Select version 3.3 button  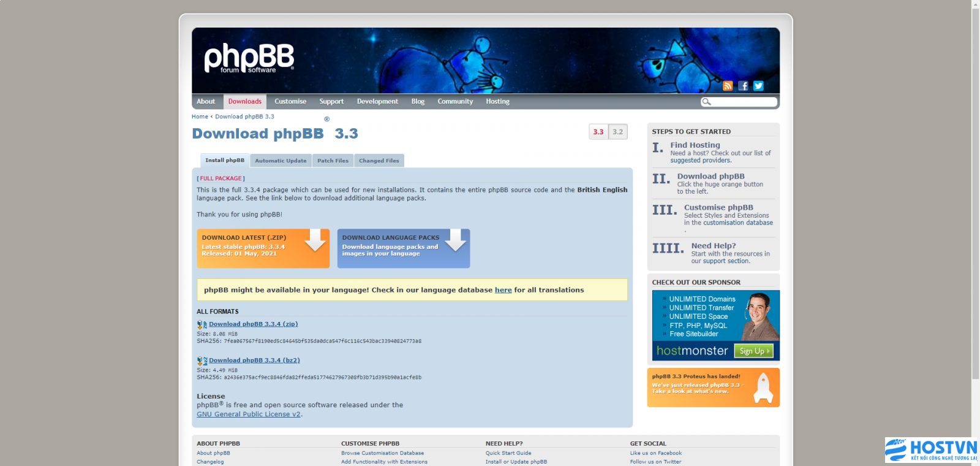click(598, 132)
